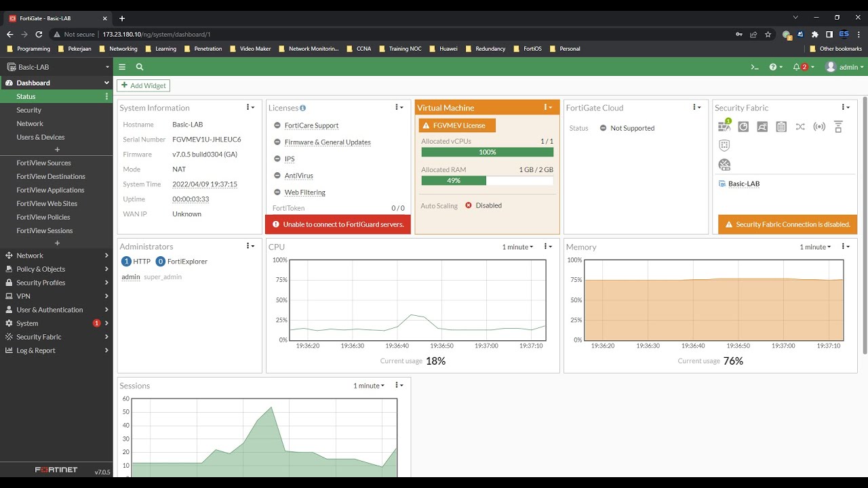Open the Networking bookmarks folder
Image resolution: width=868 pixels, height=488 pixels.
pos(118,49)
